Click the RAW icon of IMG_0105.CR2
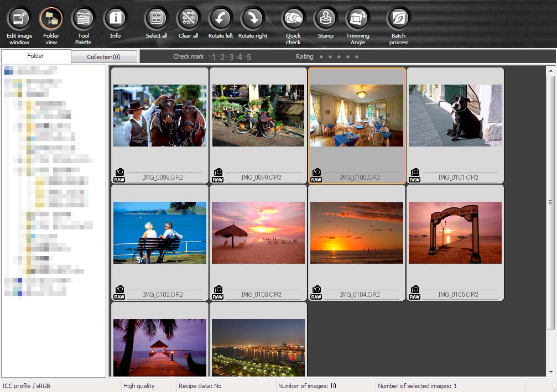The width and height of the screenshot is (557, 392). [x=414, y=292]
